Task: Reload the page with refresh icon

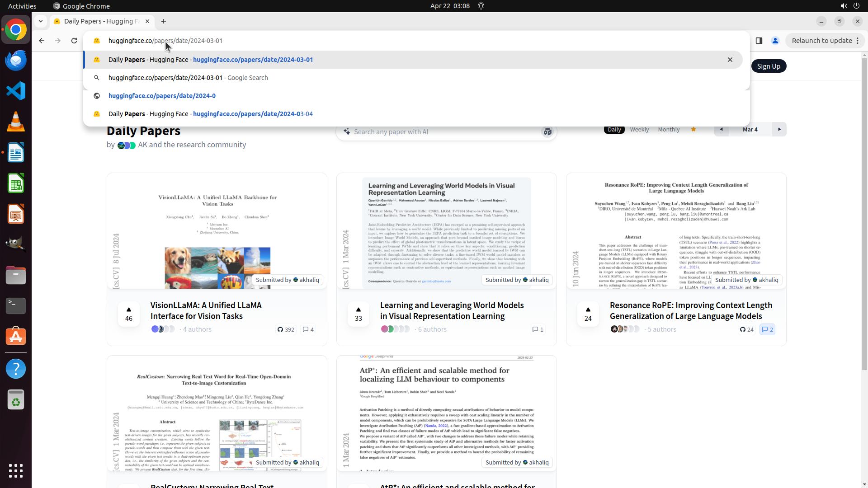Action: pos(74,41)
